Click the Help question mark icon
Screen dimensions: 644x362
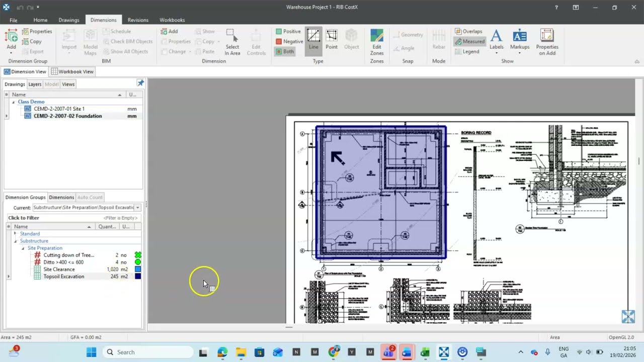coord(556,7)
